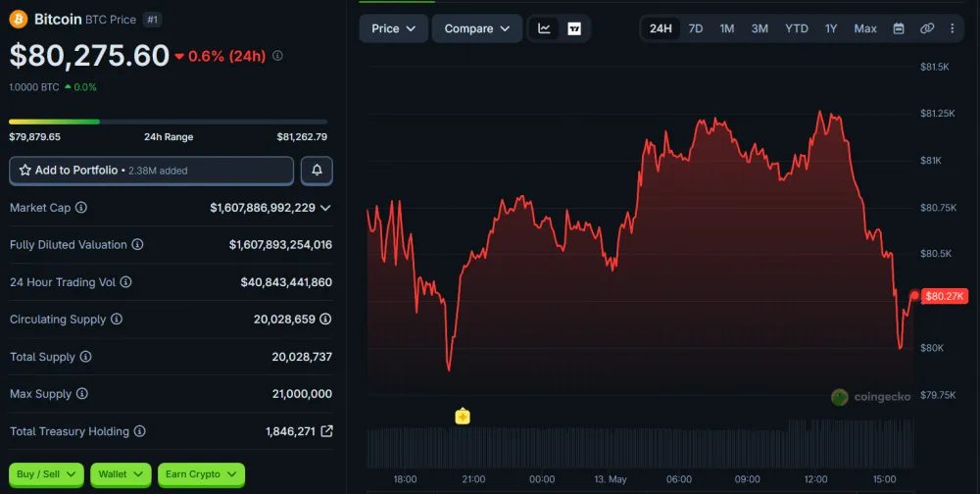Click the 20,028,737 total supply value
Image resolution: width=980 pixels, height=494 pixels.
[x=302, y=357]
